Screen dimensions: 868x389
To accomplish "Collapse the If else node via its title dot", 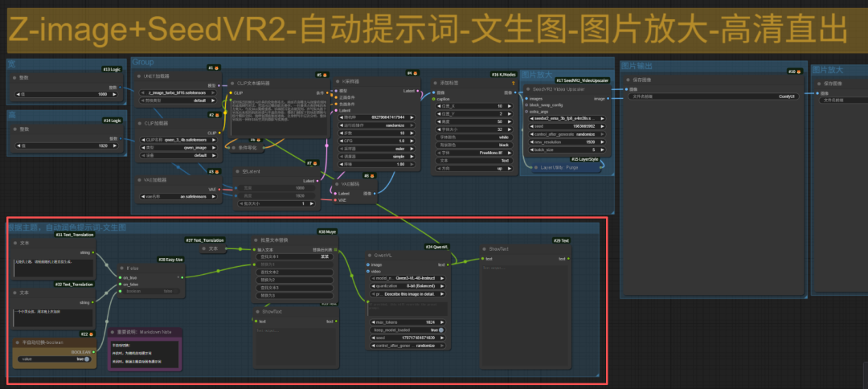I will coord(122,267).
